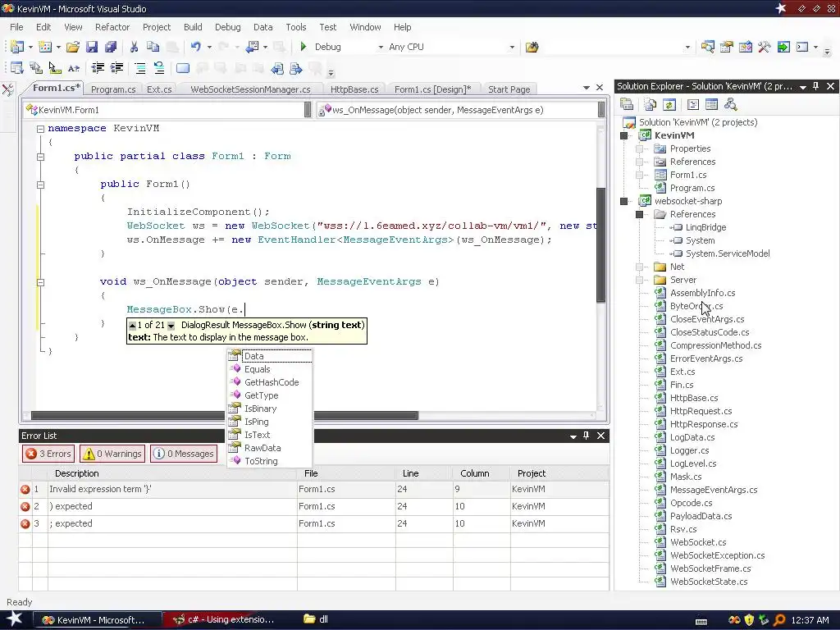Image resolution: width=840 pixels, height=630 pixels.
Task: Click the Find in Files binoculars icon
Action: pos(532,47)
